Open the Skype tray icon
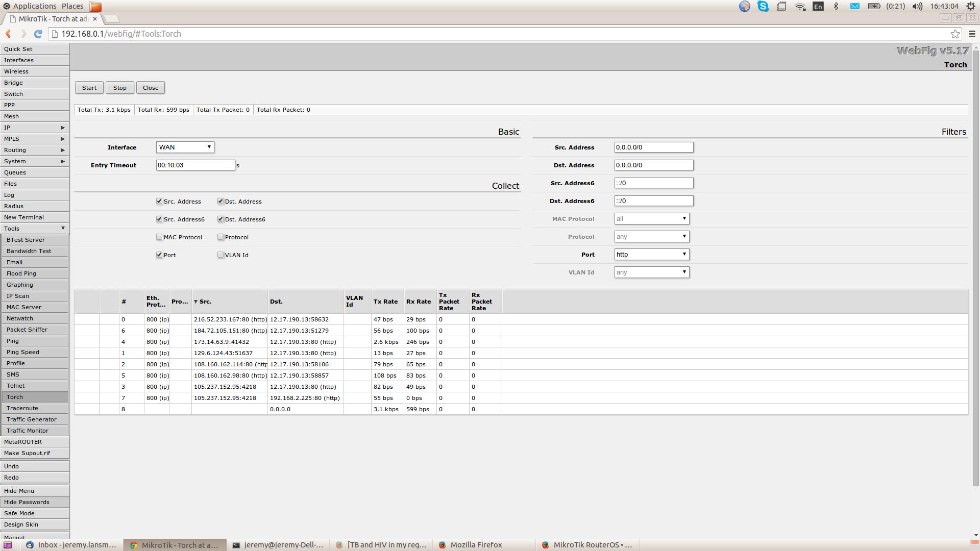980x551 pixels. pyautogui.click(x=763, y=6)
